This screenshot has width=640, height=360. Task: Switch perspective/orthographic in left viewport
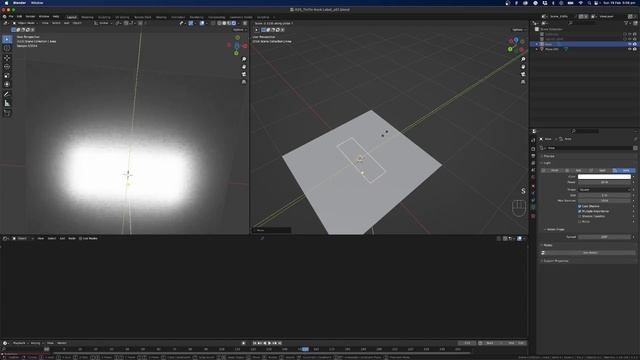(x=244, y=82)
